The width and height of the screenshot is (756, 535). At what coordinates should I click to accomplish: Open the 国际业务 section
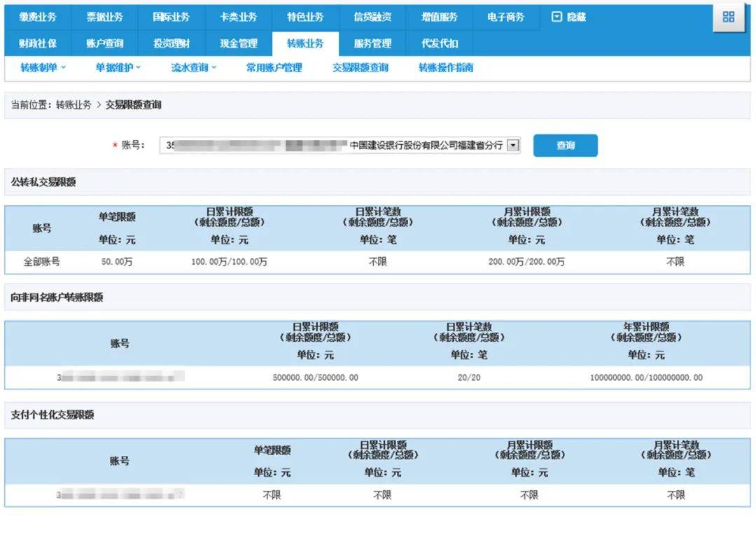pyautogui.click(x=171, y=17)
